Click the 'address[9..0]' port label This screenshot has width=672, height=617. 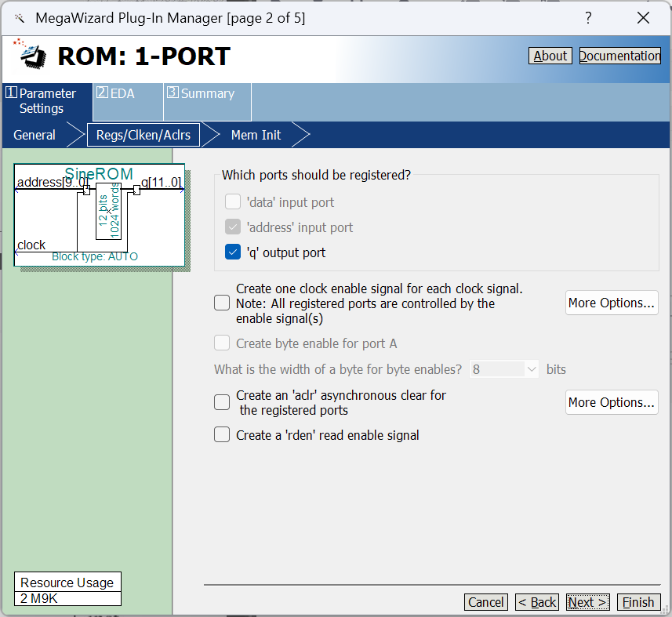point(52,183)
